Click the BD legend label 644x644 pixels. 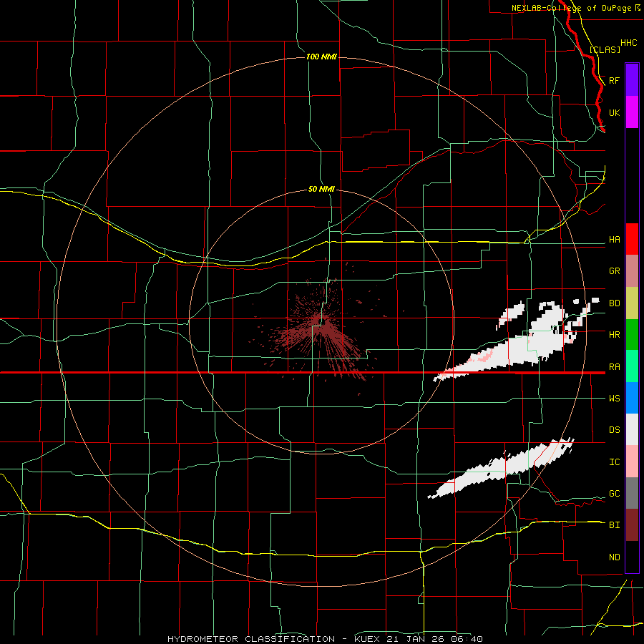614,303
